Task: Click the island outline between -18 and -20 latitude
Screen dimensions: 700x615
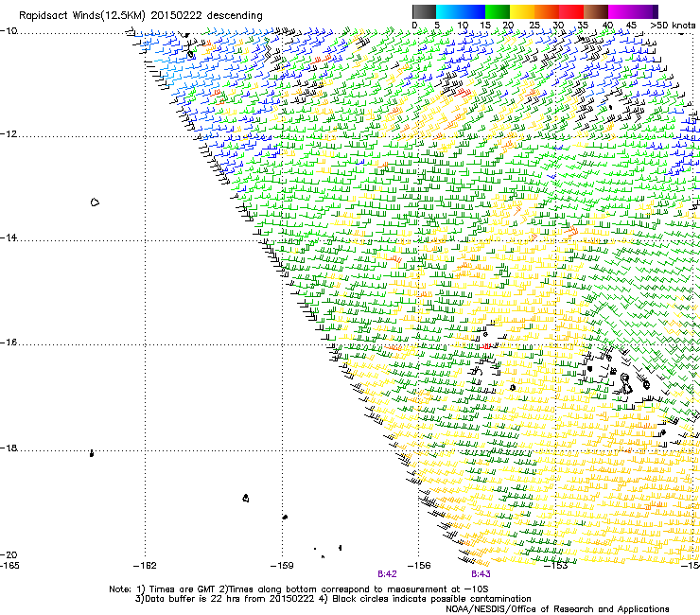Action: point(246,498)
